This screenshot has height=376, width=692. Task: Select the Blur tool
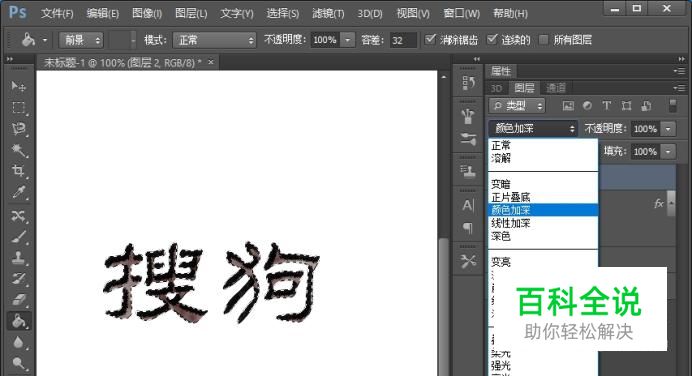click(18, 342)
